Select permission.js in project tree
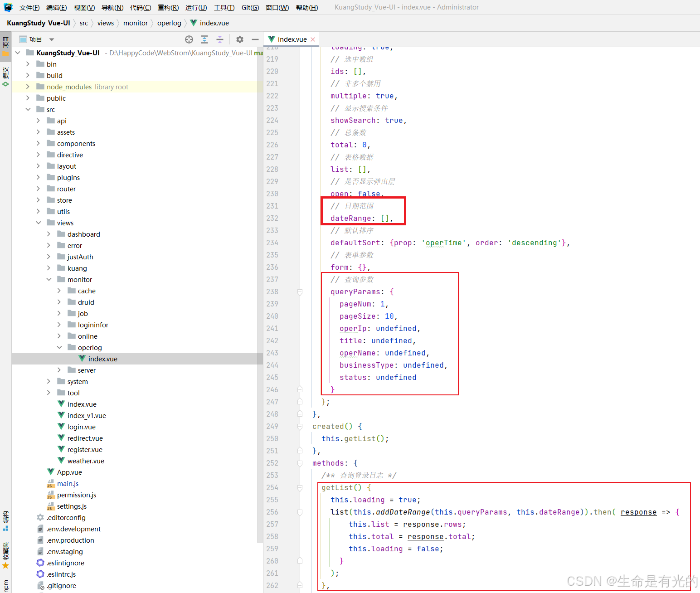 coord(72,495)
